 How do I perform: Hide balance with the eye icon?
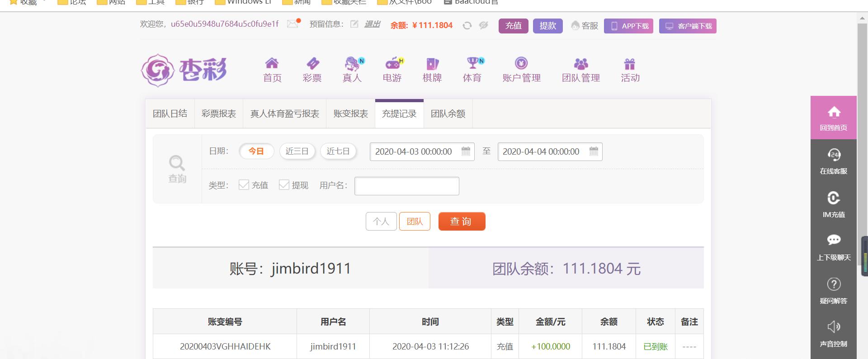[x=484, y=25]
